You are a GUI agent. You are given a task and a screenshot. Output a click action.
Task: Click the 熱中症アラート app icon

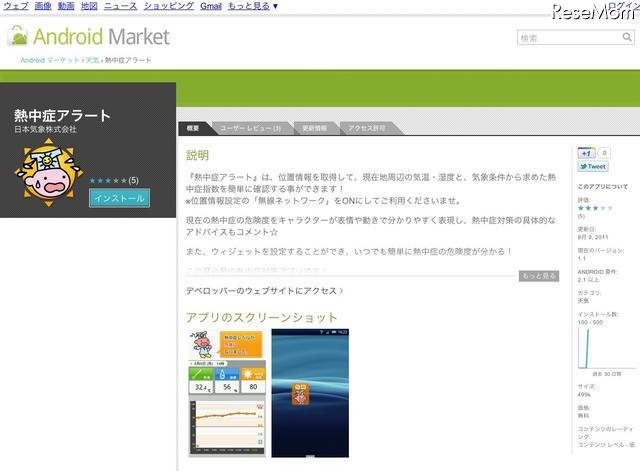49,173
